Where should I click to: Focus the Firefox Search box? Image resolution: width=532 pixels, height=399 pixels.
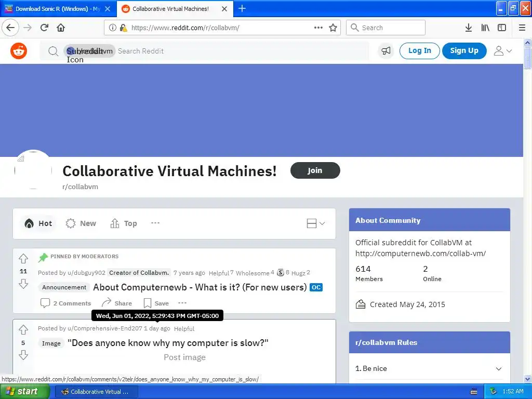(385, 28)
